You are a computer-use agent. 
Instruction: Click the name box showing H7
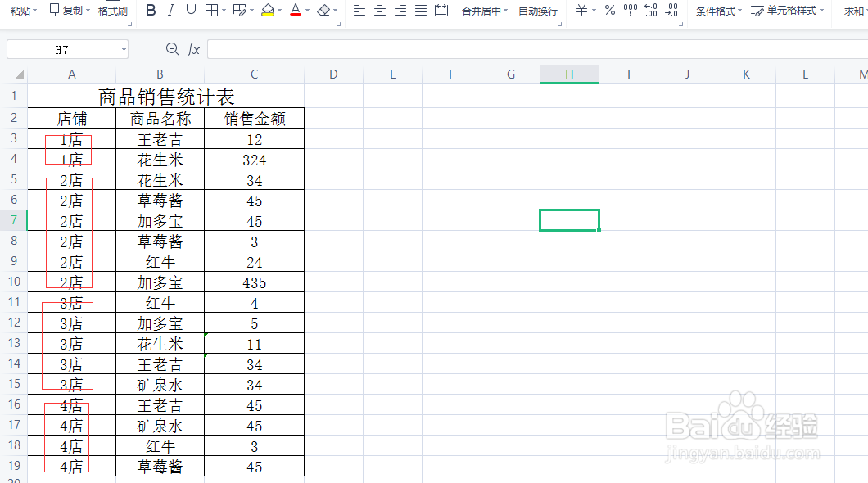click(x=62, y=50)
